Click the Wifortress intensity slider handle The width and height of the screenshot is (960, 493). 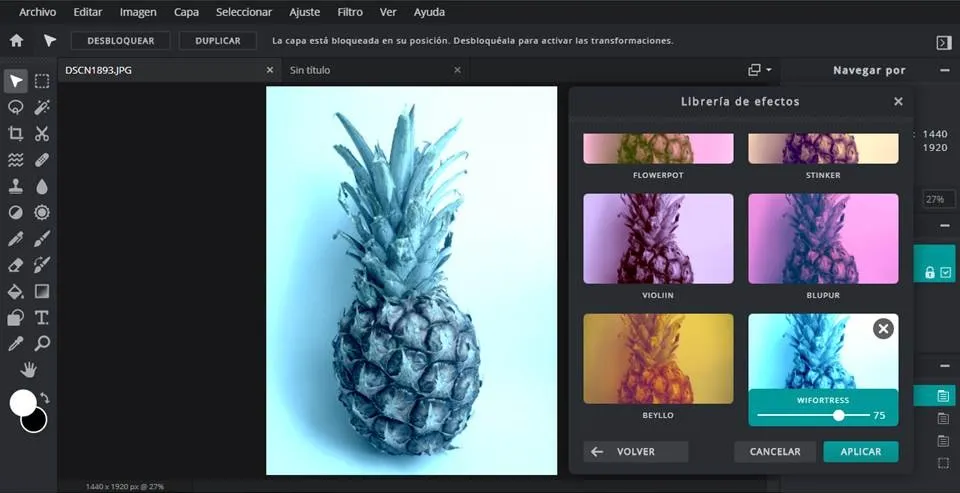pos(839,415)
